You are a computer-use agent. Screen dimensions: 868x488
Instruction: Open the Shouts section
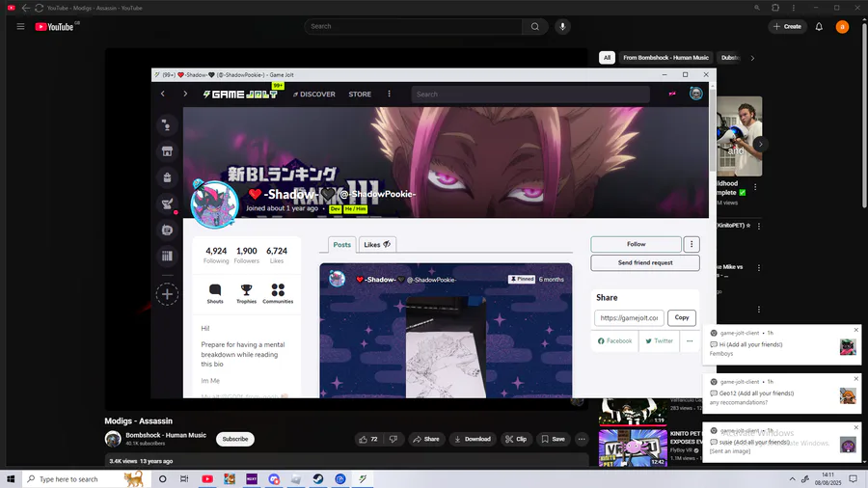pos(215,294)
